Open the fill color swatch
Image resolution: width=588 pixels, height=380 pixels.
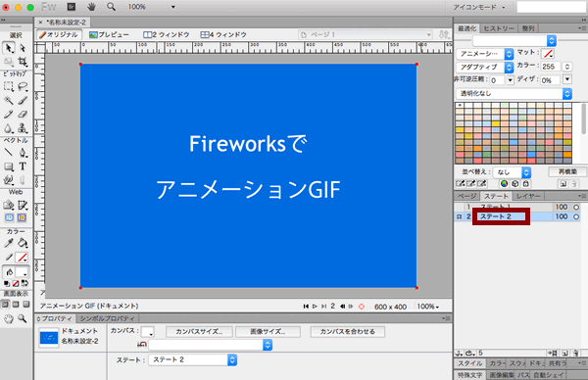coord(22,272)
